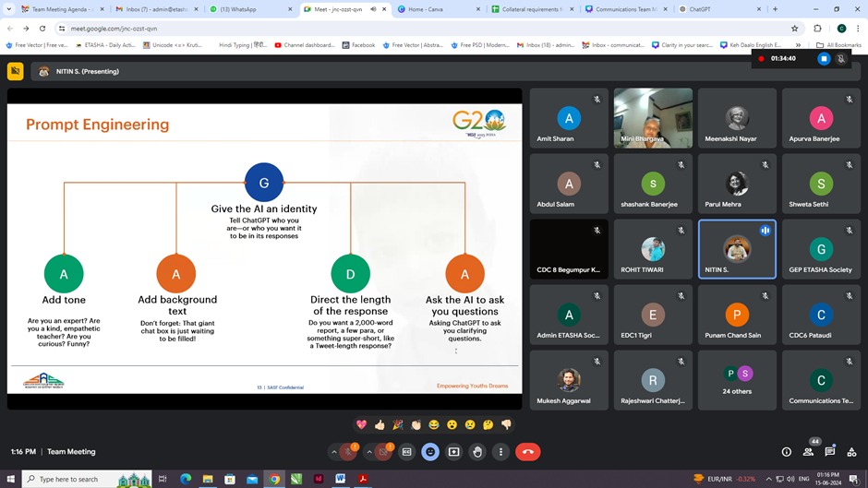Screen dimensions: 868x488
Task: Open a new browser tab
Action: pyautogui.click(x=775, y=9)
